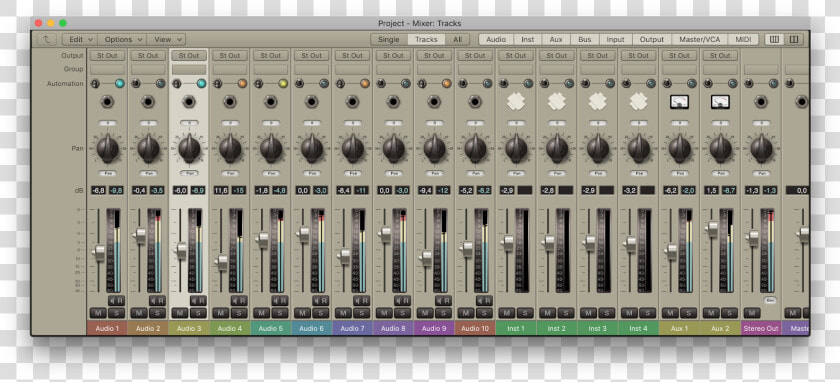This screenshot has height=382, width=840.
Task: Click the pan knob on Inst 1
Action: (x=516, y=148)
